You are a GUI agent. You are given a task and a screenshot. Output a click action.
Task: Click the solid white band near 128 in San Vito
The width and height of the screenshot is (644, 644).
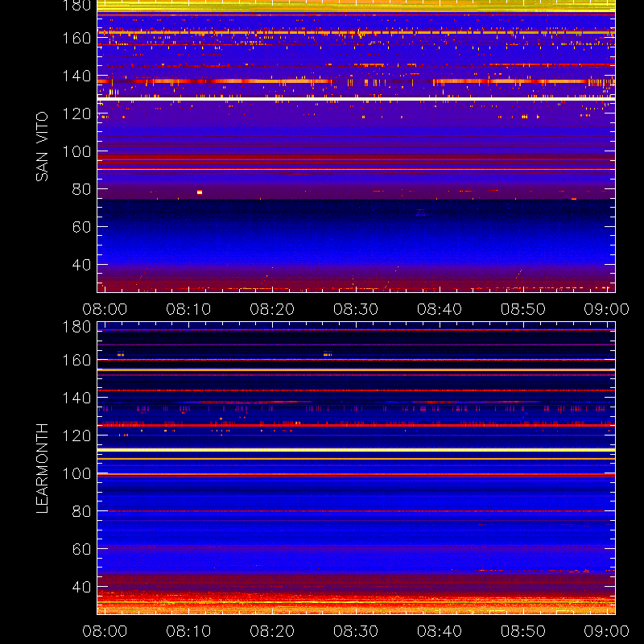point(356,98)
